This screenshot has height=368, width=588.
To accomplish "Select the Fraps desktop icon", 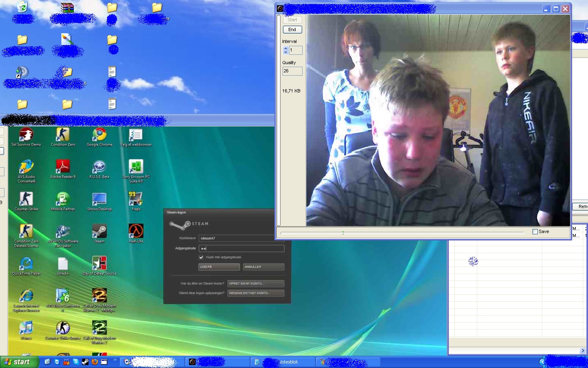I will click(136, 200).
